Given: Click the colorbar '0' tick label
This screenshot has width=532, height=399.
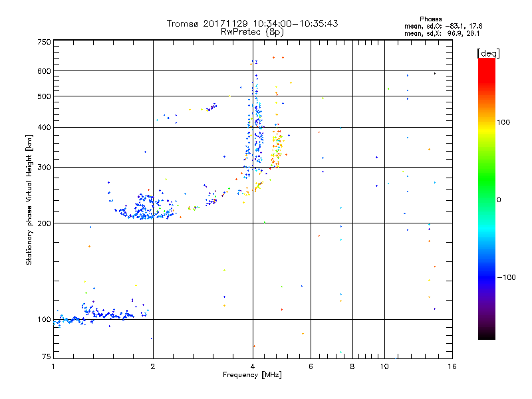Looking at the screenshot, I should [x=499, y=200].
